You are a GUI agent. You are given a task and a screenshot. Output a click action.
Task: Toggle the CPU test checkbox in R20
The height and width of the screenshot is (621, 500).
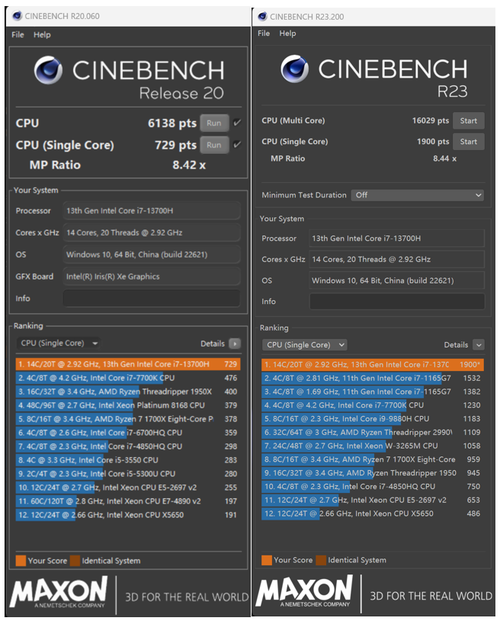[237, 123]
